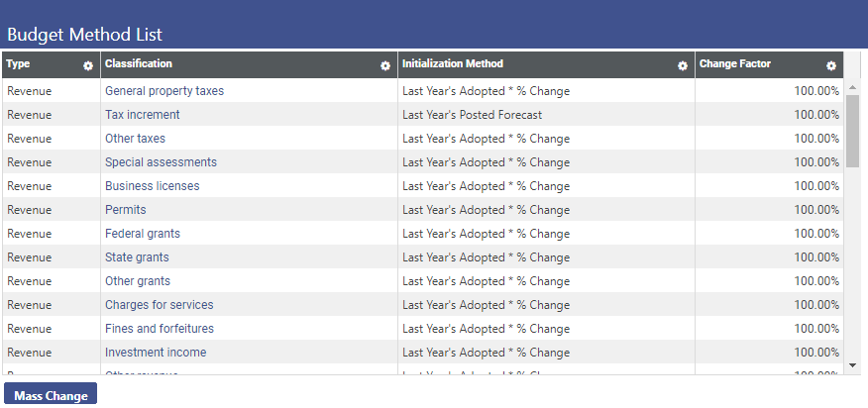Open the Charges for services link
Image resolution: width=868 pixels, height=408 pixels.
tap(159, 305)
